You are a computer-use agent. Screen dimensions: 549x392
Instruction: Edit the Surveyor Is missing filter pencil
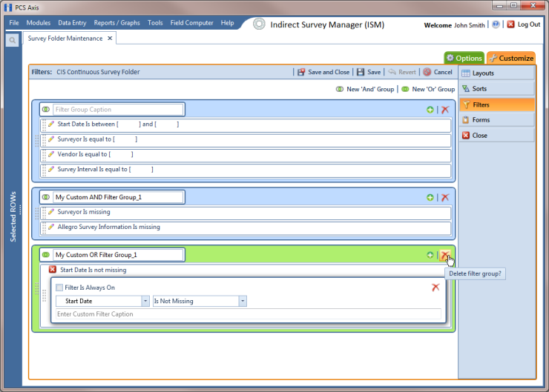[51, 211]
